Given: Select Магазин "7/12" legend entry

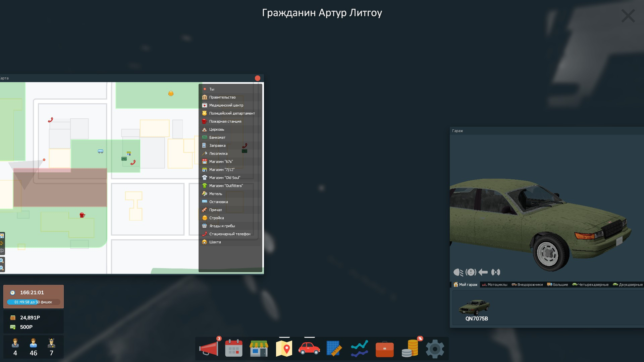Looking at the screenshot, I should [230, 170].
